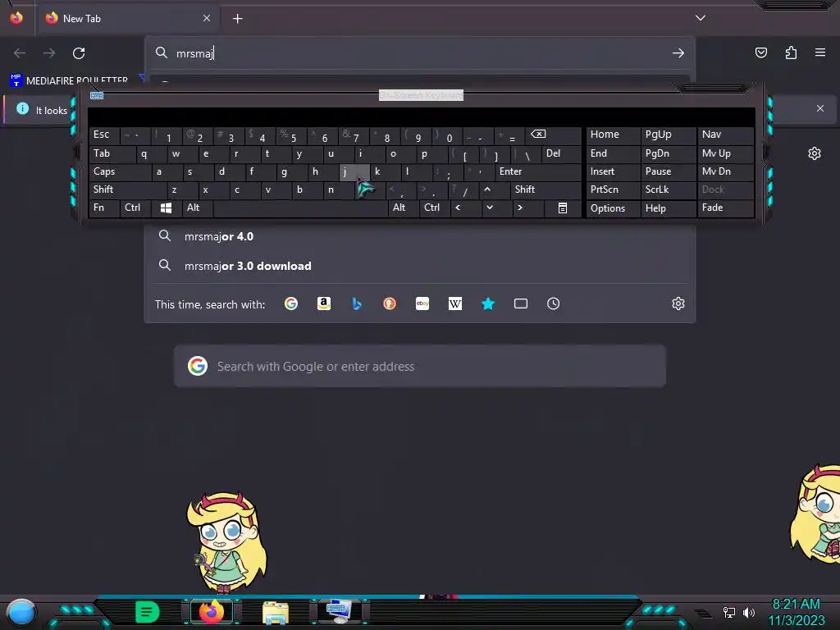Hit the Backspace key on On-Screen Keyboard
This screenshot has width=840, height=630.
552,135
